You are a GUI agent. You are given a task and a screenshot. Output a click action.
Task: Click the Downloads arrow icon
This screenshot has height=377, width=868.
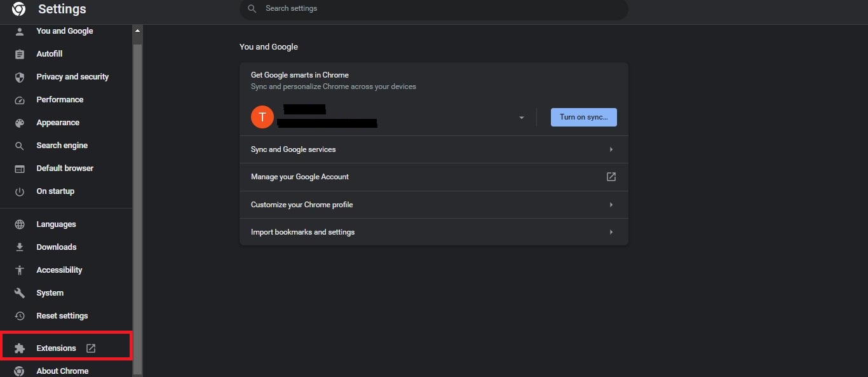(20, 247)
